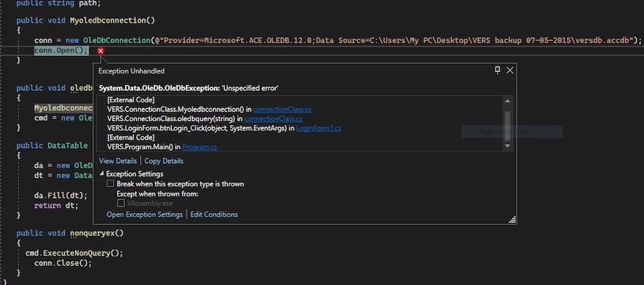This screenshot has width=644, height=285.
Task: Enable Break when this exception type is thrown
Action: [x=110, y=184]
